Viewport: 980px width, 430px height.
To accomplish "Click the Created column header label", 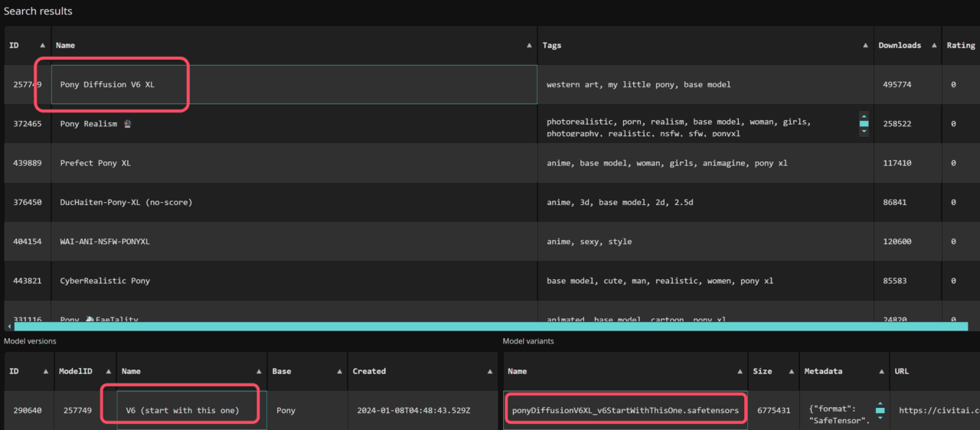I will pos(369,372).
